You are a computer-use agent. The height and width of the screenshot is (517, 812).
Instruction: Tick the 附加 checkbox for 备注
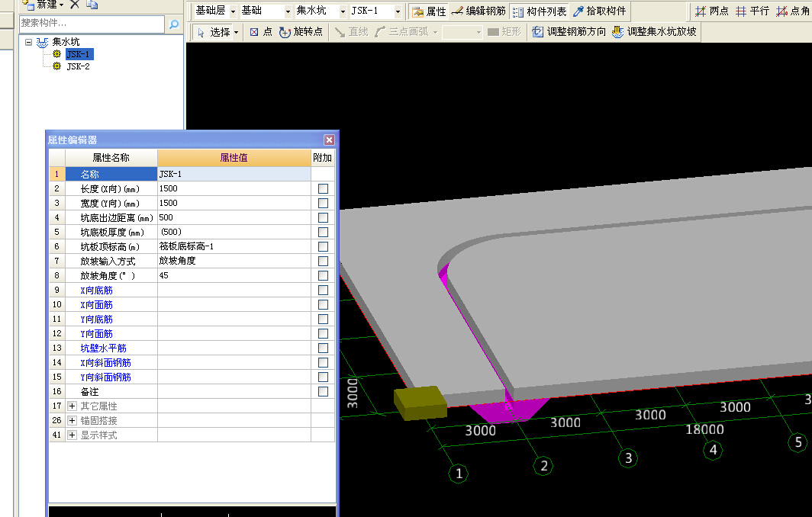323,392
